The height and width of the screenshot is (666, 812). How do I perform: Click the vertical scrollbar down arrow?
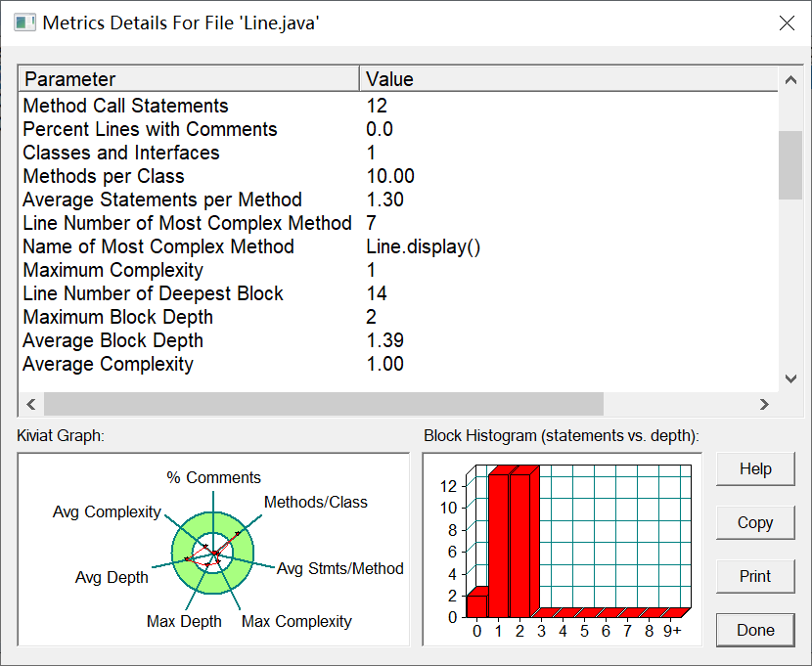(x=790, y=378)
